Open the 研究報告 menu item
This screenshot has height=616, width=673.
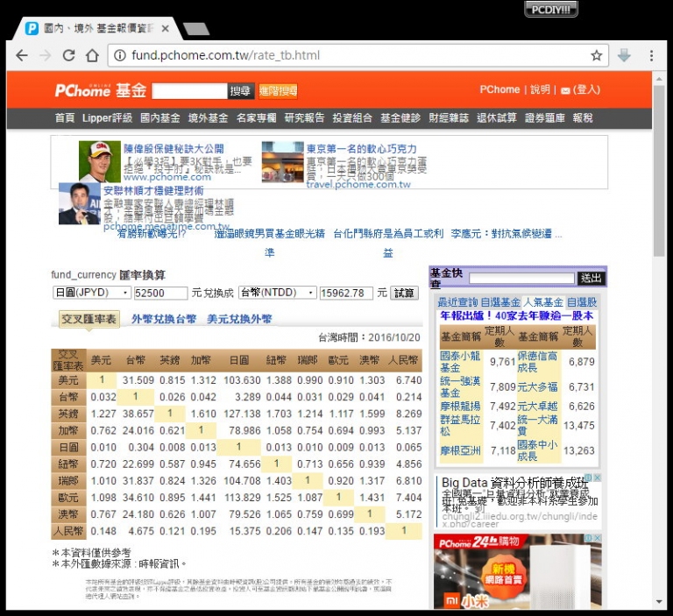304,118
